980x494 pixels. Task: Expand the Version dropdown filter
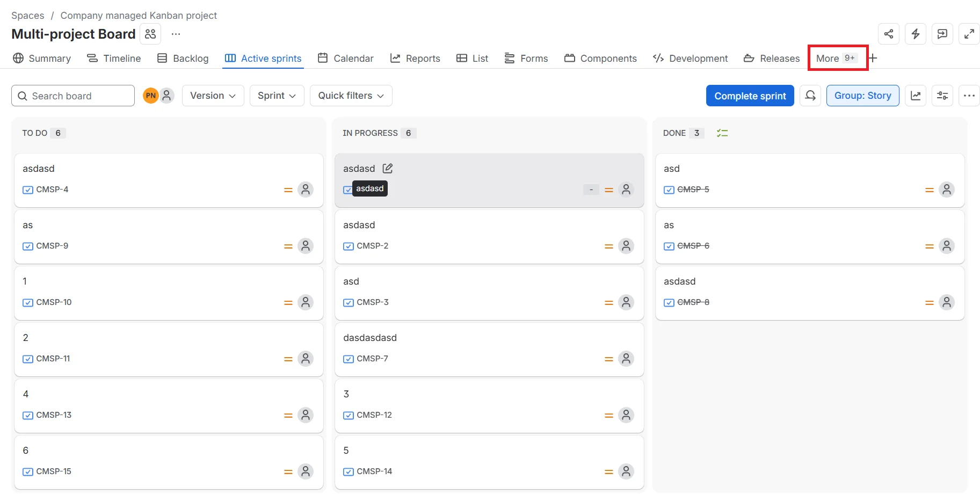pyautogui.click(x=213, y=96)
